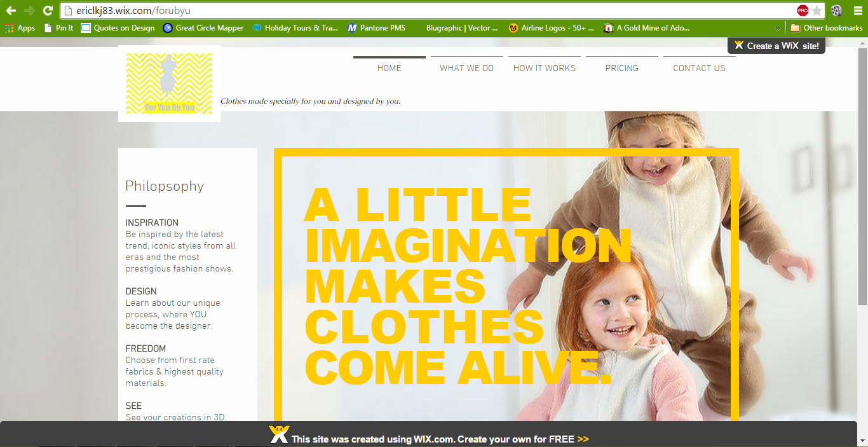Bookmark this page with the star icon
The width and height of the screenshot is (868, 447).
click(817, 11)
